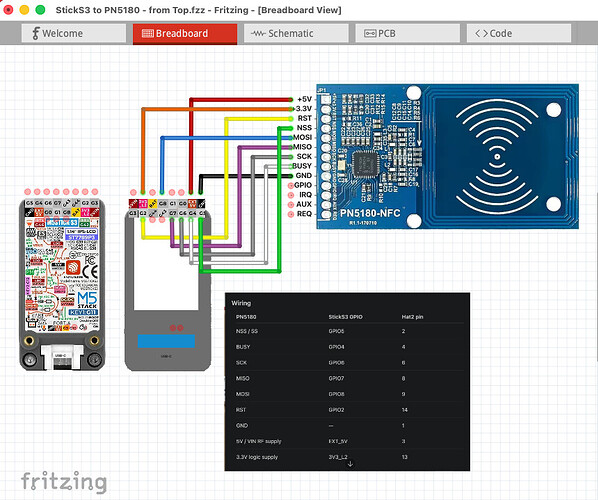Click the 'Wiring' heading in the table image
This screenshot has width=598, height=500.
(x=241, y=303)
